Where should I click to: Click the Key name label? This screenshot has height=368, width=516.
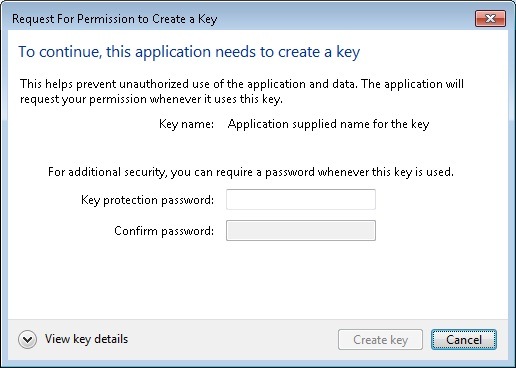[x=186, y=124]
